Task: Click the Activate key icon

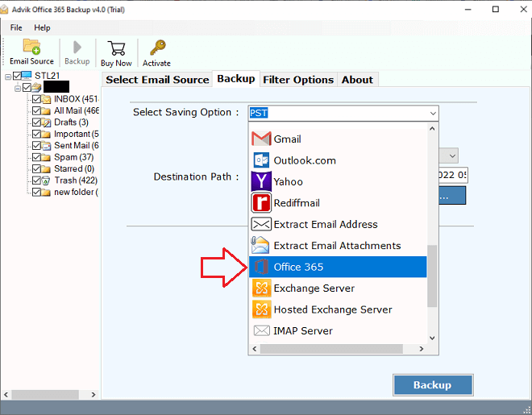Action: click(158, 48)
